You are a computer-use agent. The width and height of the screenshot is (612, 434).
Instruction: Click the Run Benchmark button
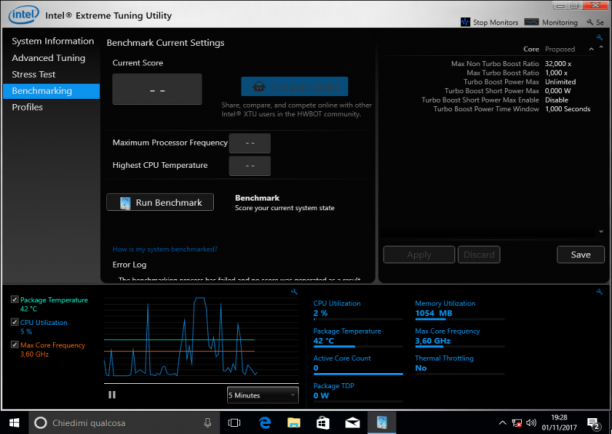point(160,202)
